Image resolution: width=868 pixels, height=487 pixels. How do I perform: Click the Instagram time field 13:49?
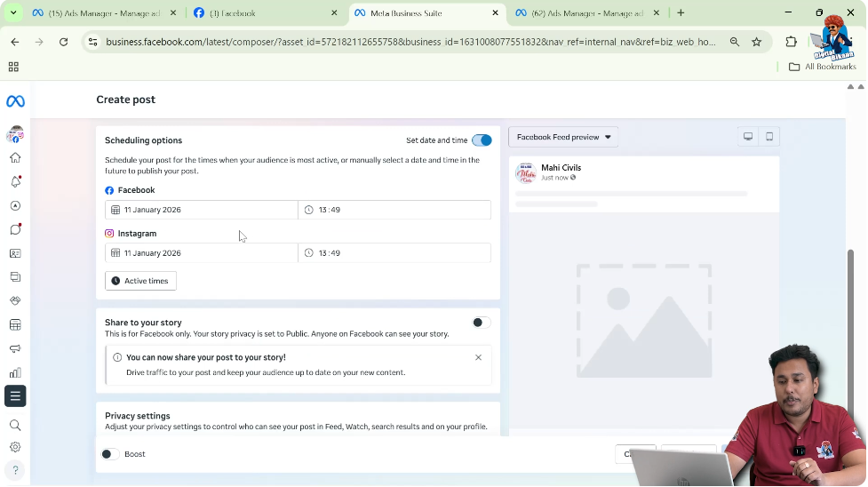click(394, 253)
